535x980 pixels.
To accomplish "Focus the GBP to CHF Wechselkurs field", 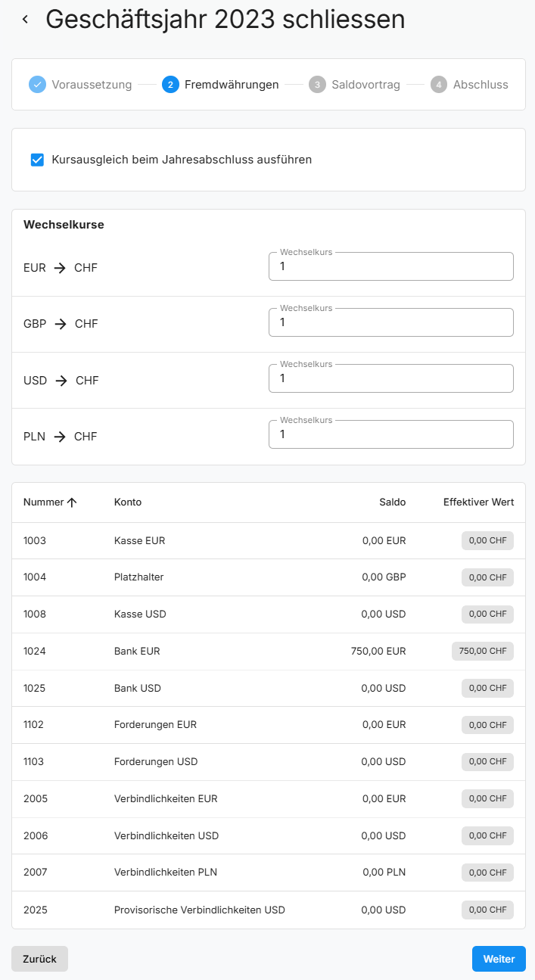I will coord(390,323).
